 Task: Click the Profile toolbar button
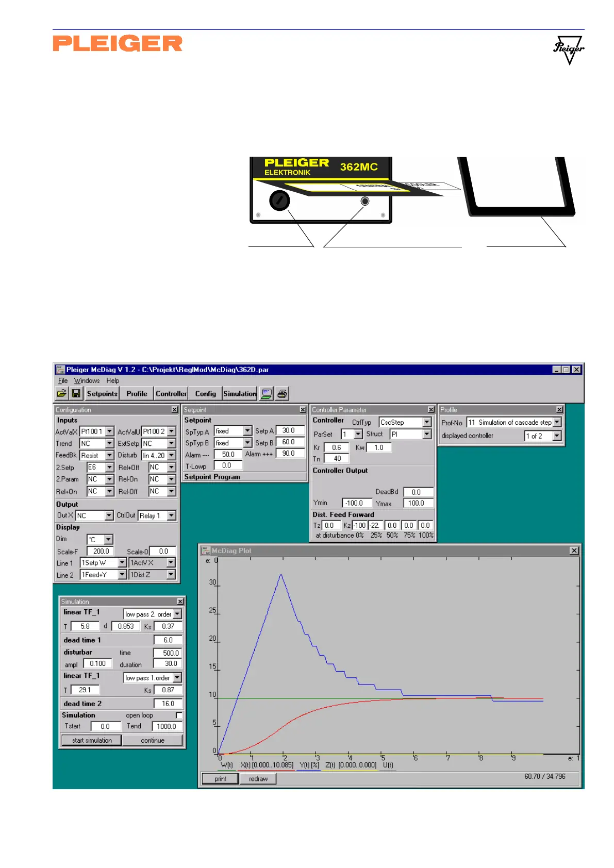click(137, 393)
